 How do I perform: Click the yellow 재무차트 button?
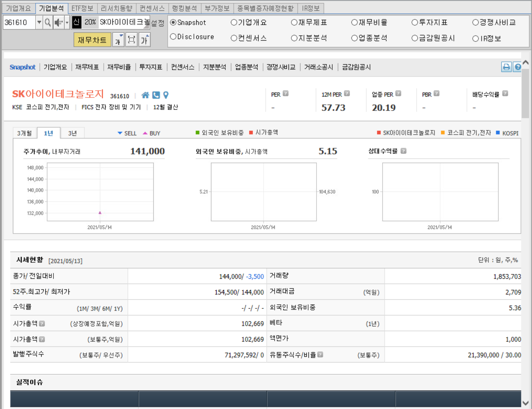pos(92,40)
